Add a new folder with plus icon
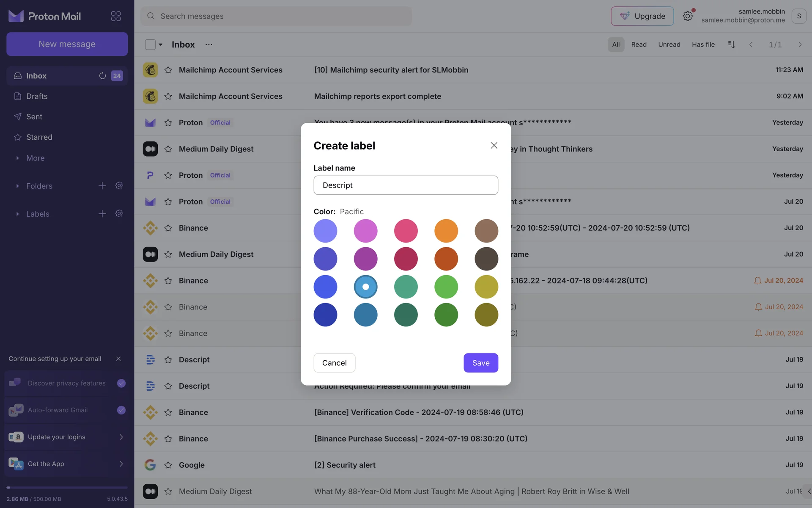Screen dimensions: 812x508 point(102,186)
